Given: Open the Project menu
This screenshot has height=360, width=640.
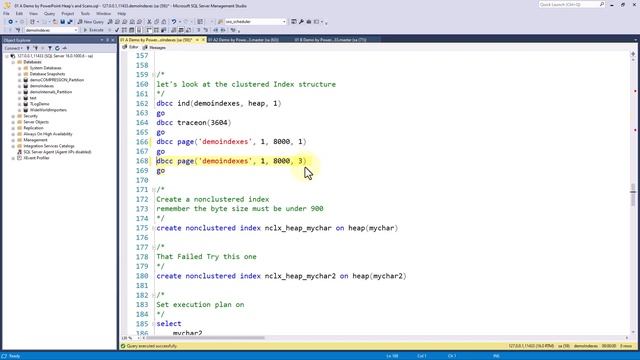Looking at the screenshot, I should point(68,13).
